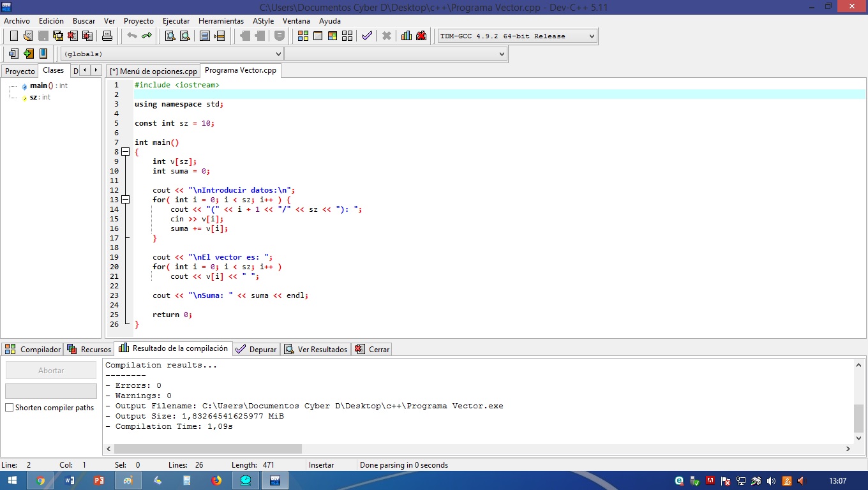
Task: Click the green plus Toggle bookmark icon
Action: [x=28, y=54]
